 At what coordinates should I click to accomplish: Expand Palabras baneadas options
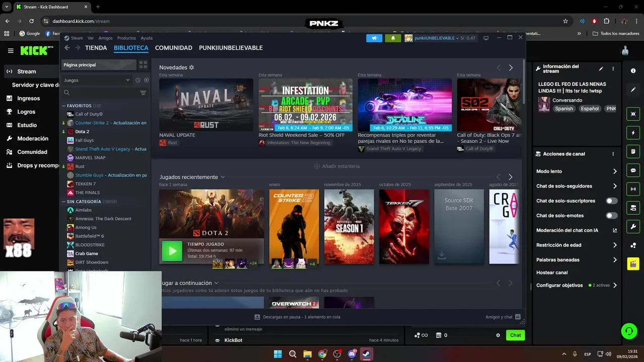tap(615, 260)
